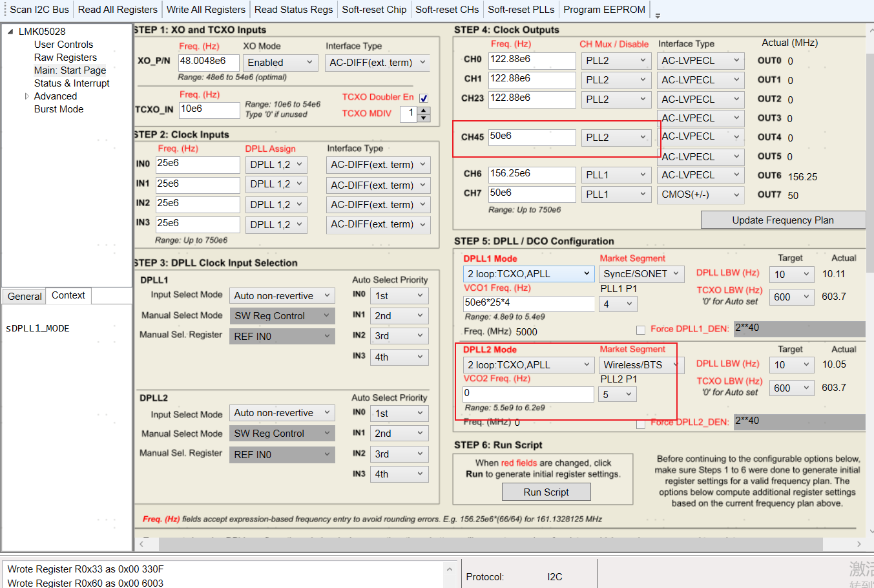Click Read Status Regs
This screenshot has width=874, height=588.
tap(294, 10)
